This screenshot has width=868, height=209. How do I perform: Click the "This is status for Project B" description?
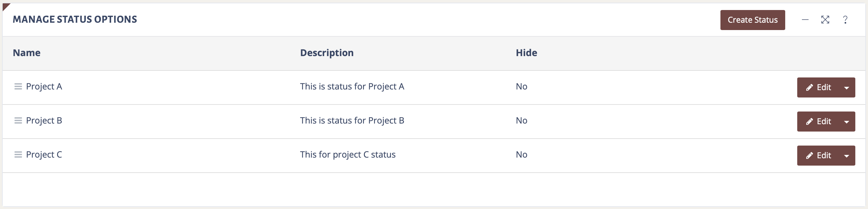click(x=352, y=121)
